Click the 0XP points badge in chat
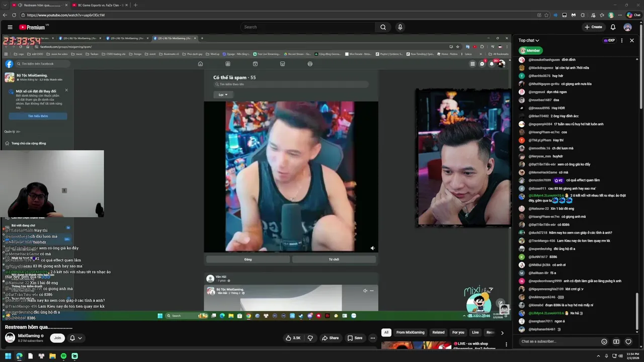The image size is (644, 362). pos(609,40)
